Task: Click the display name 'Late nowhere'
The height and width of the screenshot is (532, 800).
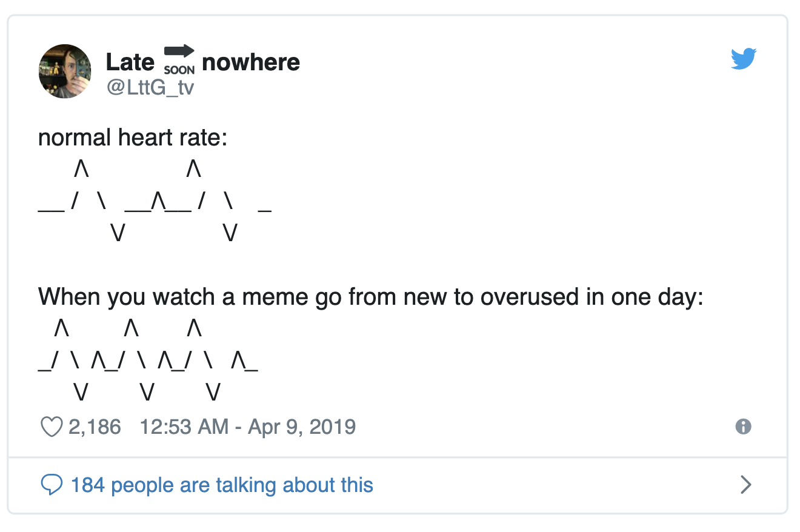Action: tap(203, 61)
